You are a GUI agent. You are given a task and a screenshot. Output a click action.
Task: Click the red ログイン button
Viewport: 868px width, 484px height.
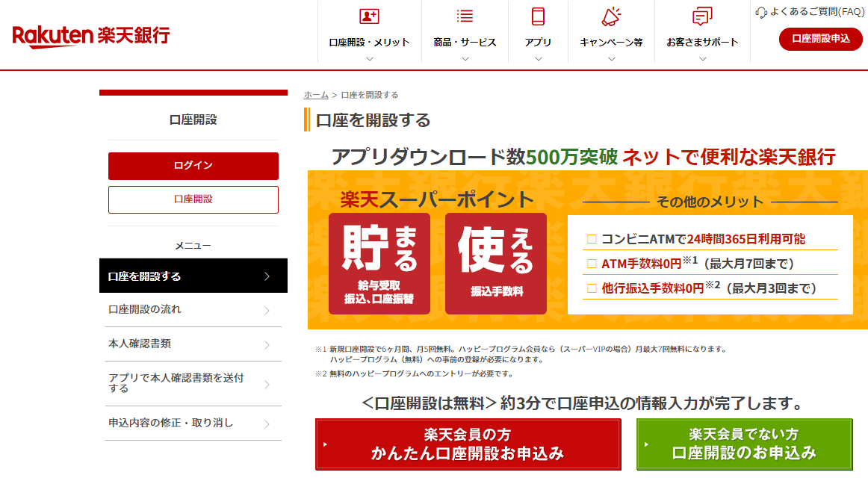tap(193, 166)
